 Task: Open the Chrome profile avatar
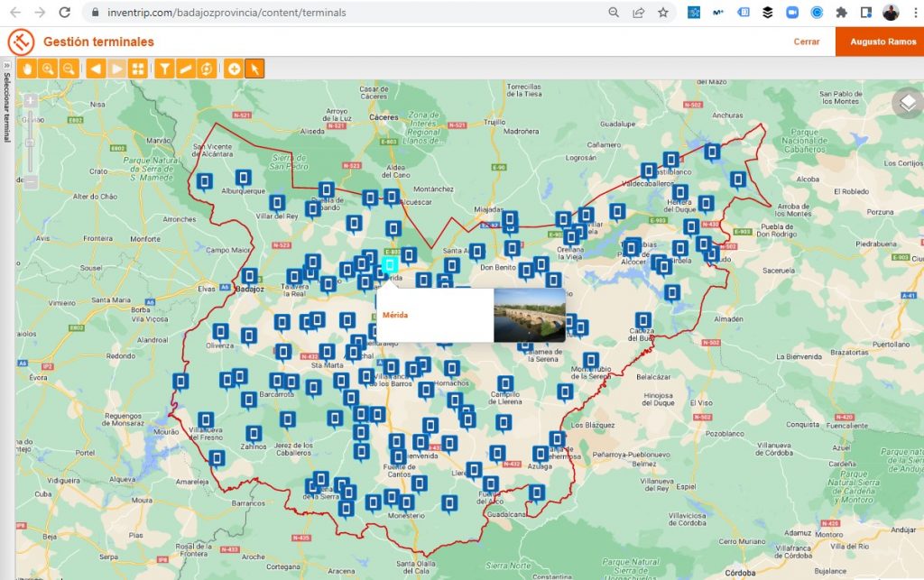pyautogui.click(x=891, y=13)
